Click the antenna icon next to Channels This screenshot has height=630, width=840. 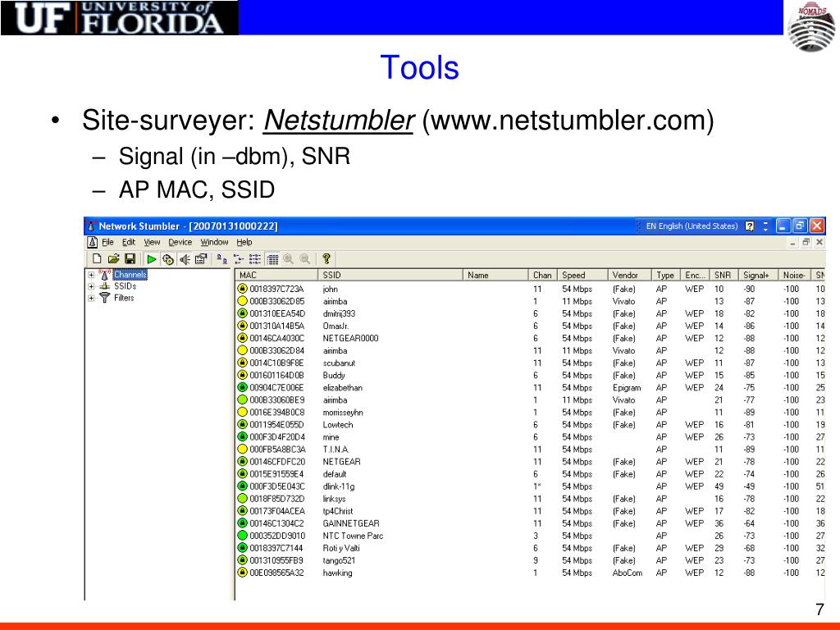(x=104, y=274)
